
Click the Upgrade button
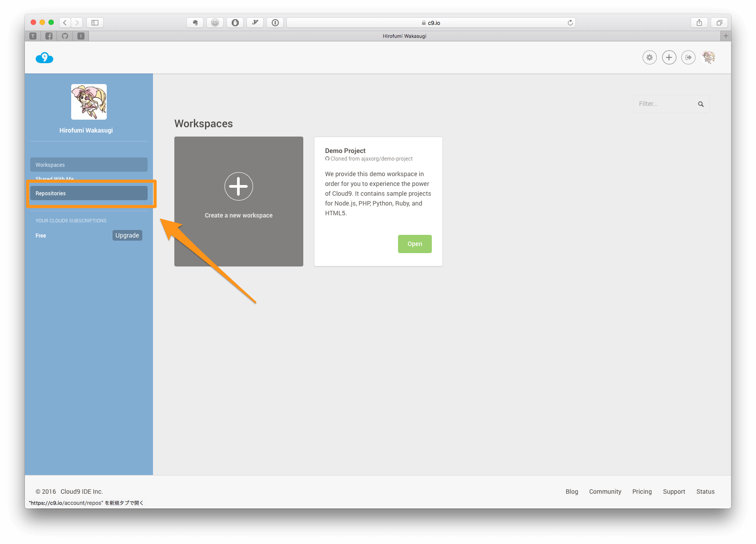click(x=127, y=235)
